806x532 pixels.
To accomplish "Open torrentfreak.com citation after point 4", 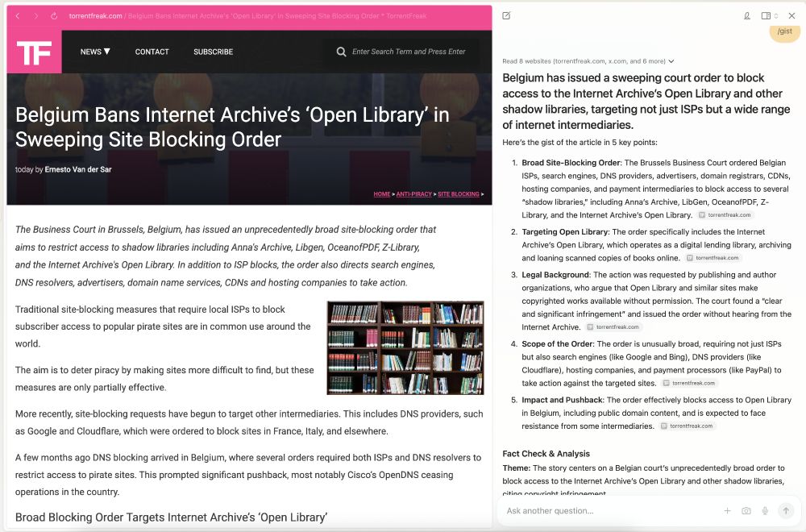I will pyautogui.click(x=689, y=383).
